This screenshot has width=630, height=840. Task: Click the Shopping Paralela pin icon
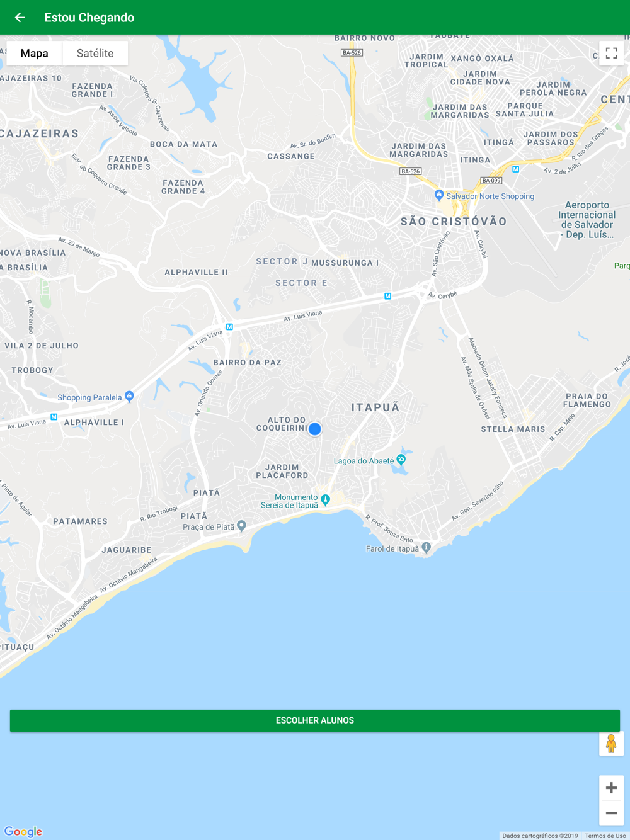tap(129, 396)
